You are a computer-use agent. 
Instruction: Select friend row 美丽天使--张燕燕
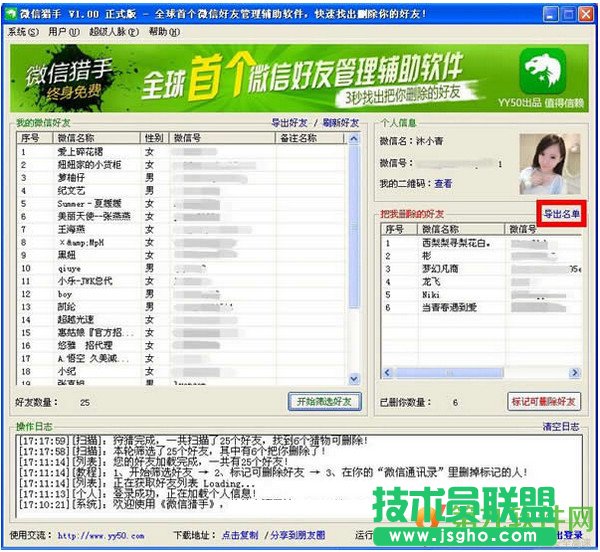coord(183,217)
